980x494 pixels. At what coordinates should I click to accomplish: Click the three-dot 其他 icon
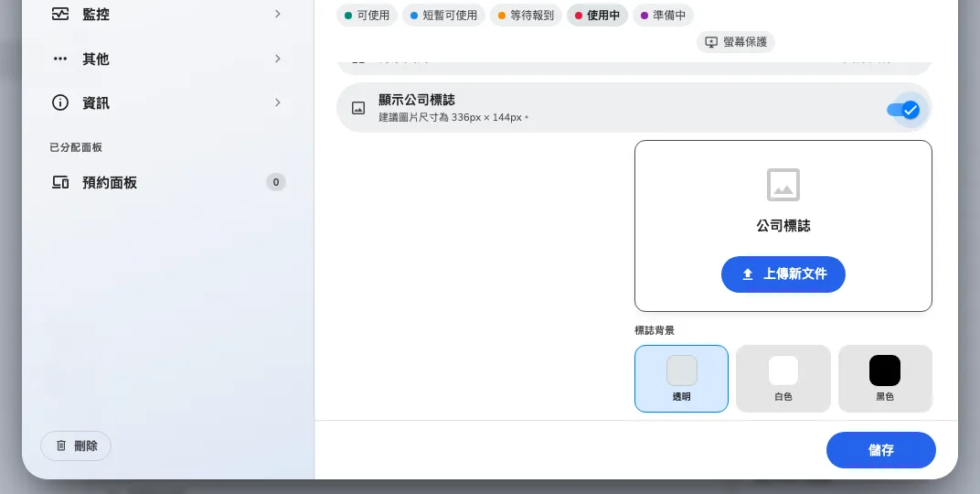point(60,59)
